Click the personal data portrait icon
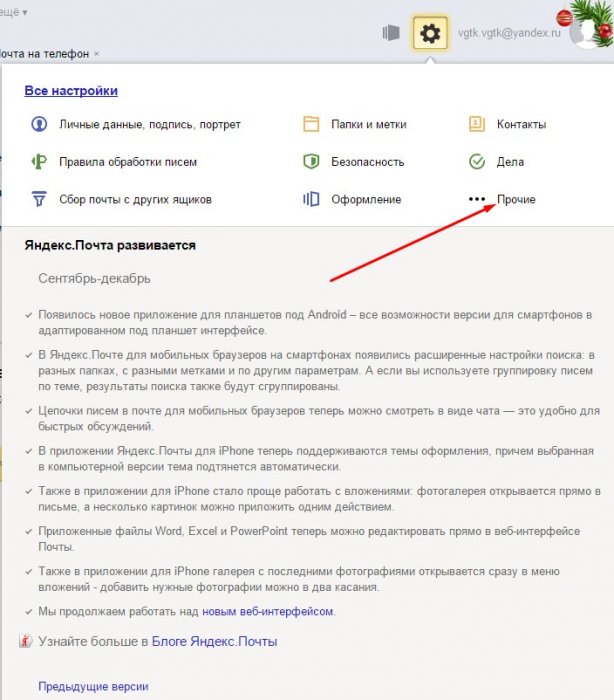This screenshot has width=614, height=700. 38,125
